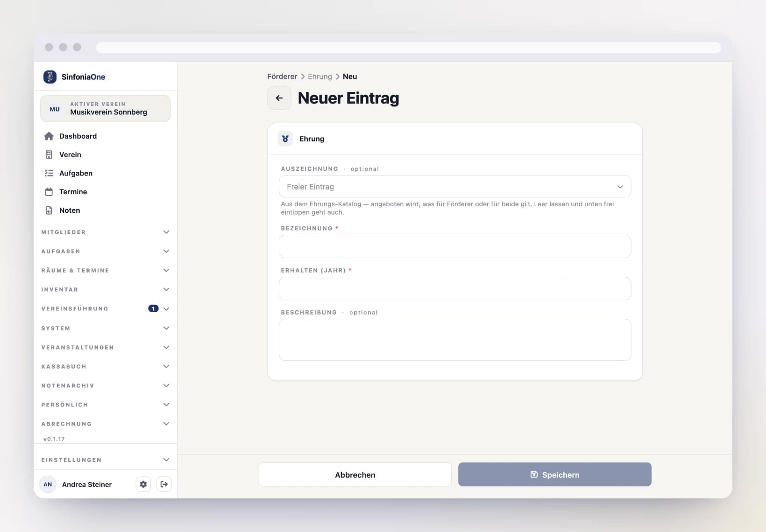Focus the Erhalten (Jahr) input field
Screen dimensions: 766x532
pyautogui.click(x=455, y=288)
